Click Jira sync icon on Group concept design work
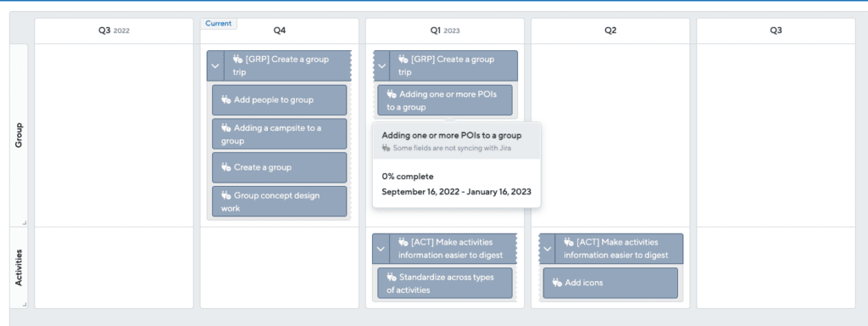868x326 pixels. click(x=225, y=195)
